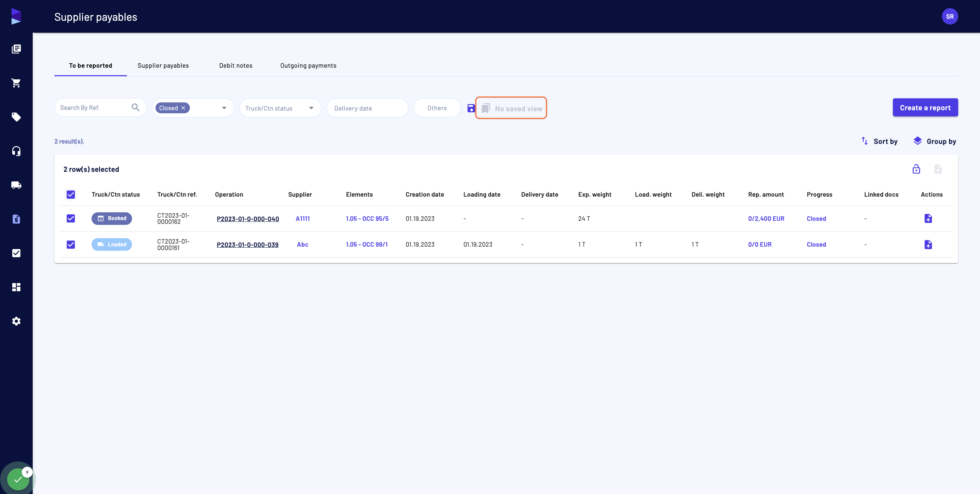Screen dimensions: 980x494
Task: Open operation P2023-01-0-000-039 link
Action: [247, 245]
